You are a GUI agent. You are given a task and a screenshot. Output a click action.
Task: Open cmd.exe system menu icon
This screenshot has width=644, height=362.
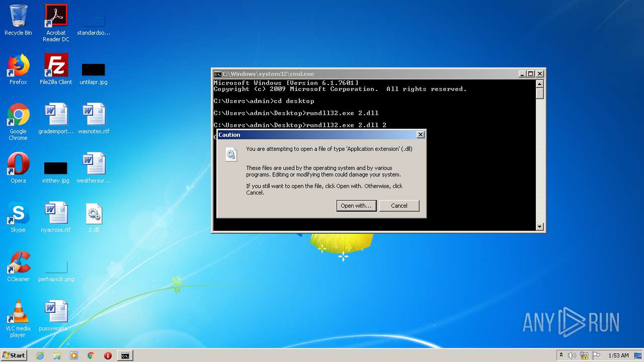tap(217, 74)
